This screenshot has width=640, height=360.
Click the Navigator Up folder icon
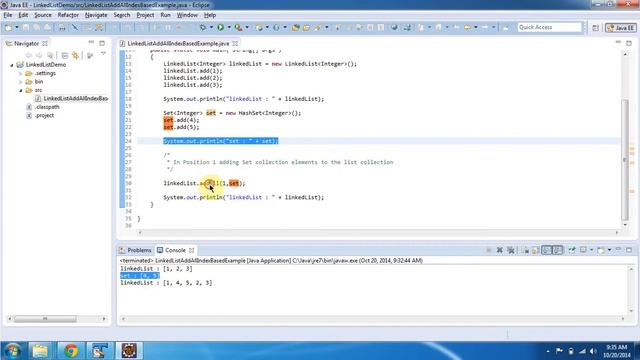point(50,55)
